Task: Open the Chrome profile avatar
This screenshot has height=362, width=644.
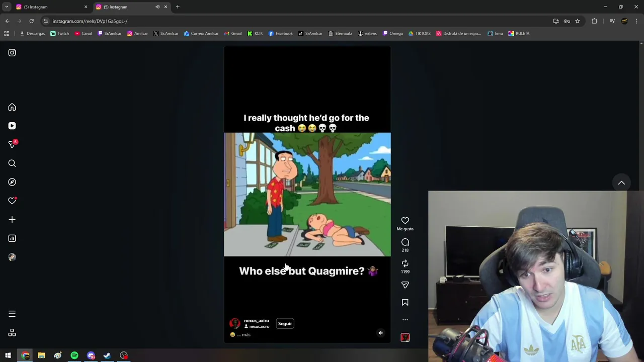Action: [x=624, y=21]
